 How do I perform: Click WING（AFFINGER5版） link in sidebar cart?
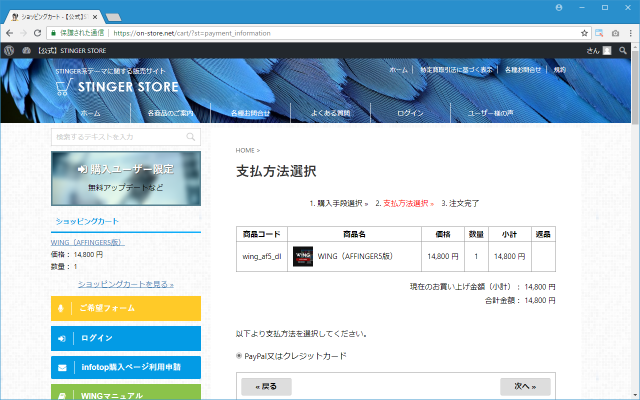tap(87, 242)
